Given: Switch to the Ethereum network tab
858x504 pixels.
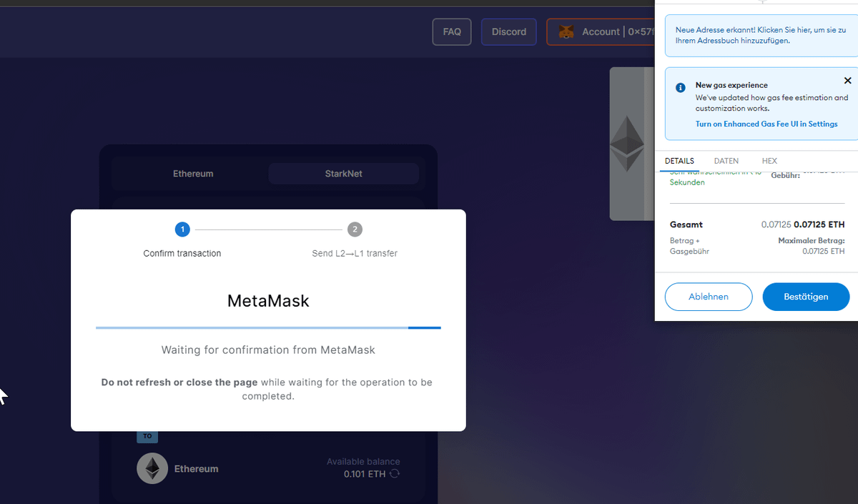Looking at the screenshot, I should pyautogui.click(x=193, y=174).
